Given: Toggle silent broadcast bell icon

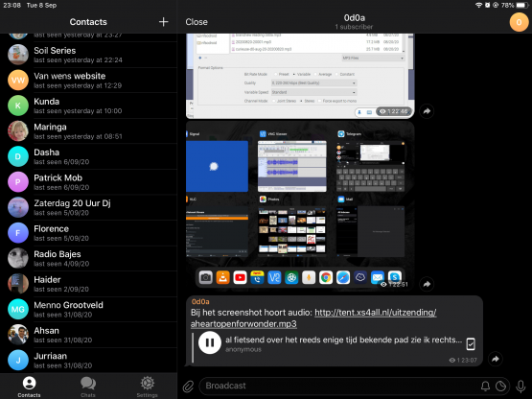Looking at the screenshot, I should pyautogui.click(x=486, y=386).
